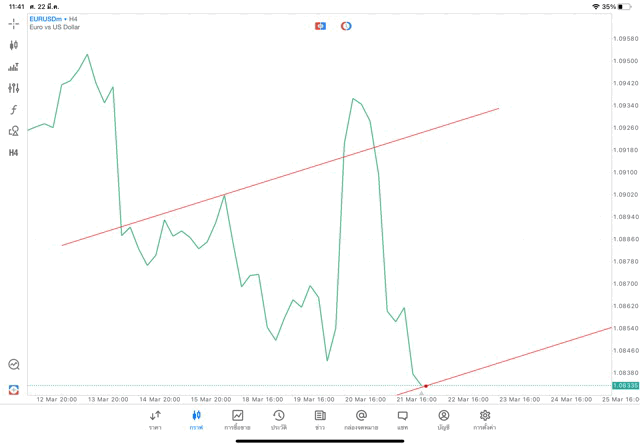Tap the current price label 1.08335

point(625,385)
